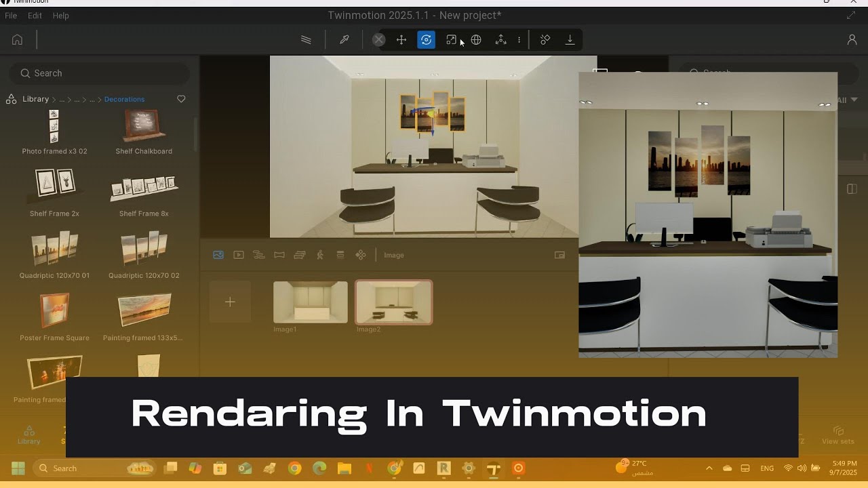
Task: Select the Move gizmo tool
Action: tap(401, 40)
